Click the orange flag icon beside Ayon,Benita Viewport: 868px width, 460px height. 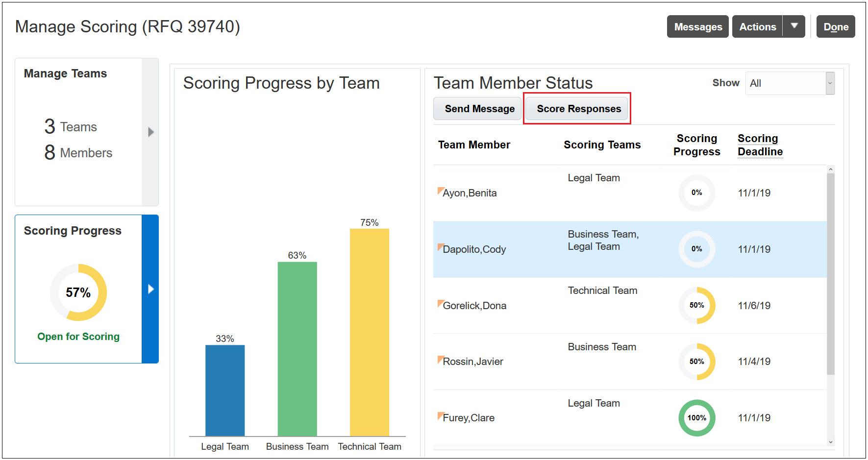[440, 191]
